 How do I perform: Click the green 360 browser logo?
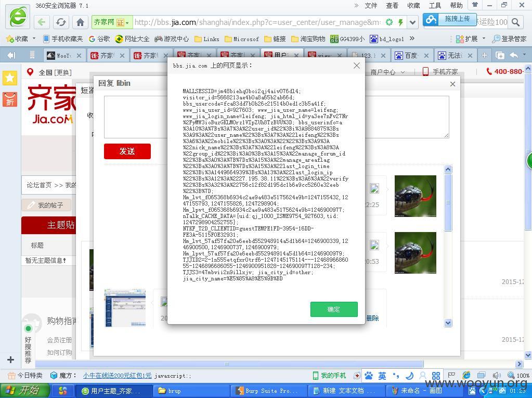[18, 17]
